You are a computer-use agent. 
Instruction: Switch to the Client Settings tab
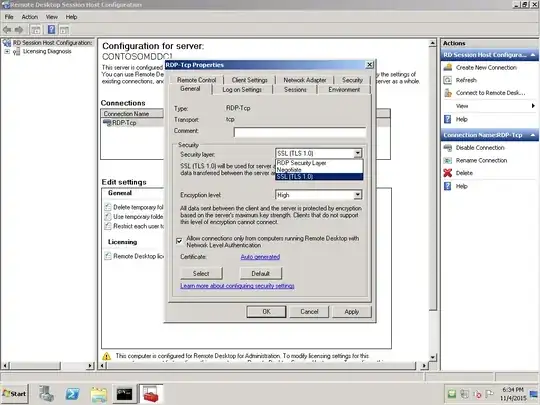(x=250, y=80)
